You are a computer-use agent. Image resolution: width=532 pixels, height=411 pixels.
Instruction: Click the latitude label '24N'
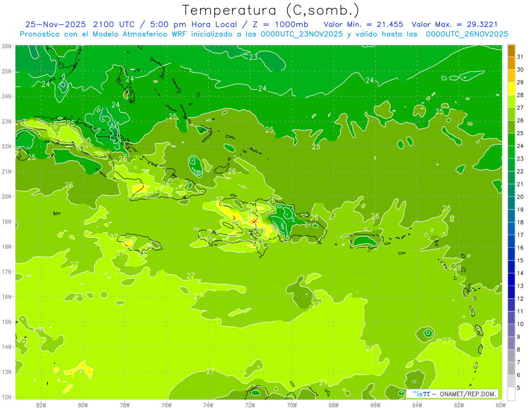(7, 96)
